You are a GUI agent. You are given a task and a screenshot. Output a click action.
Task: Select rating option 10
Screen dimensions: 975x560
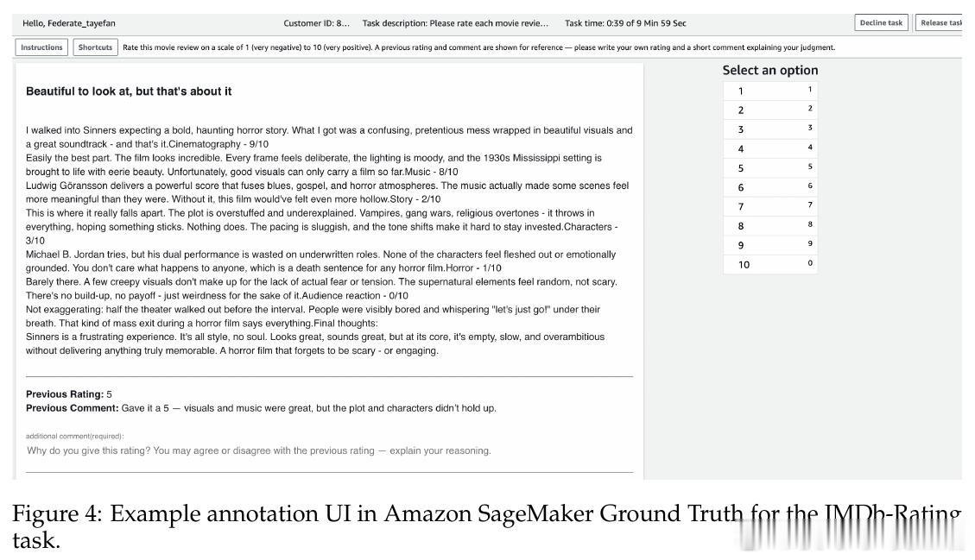coord(769,264)
